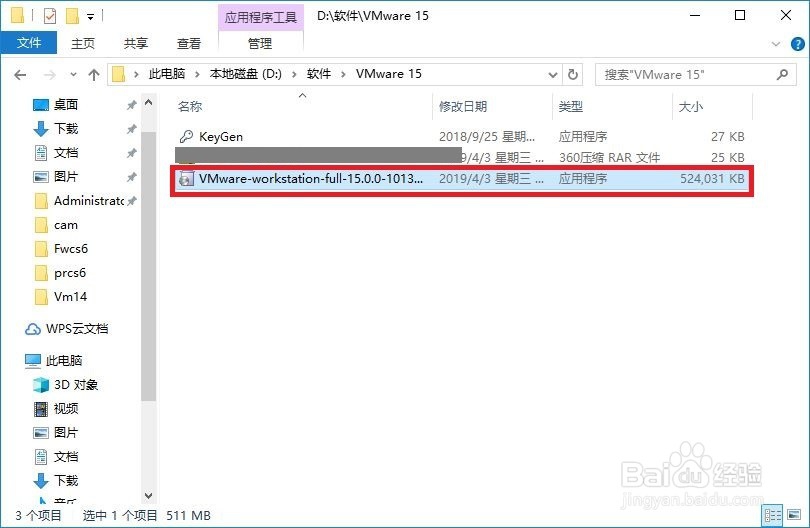Open 下载 under 此电脑
The height and width of the screenshot is (528, 810).
click(x=66, y=481)
